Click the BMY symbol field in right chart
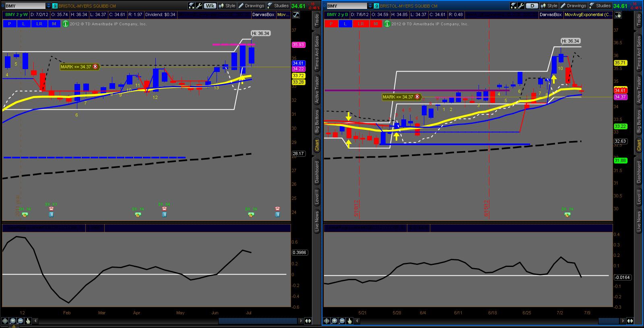The width and height of the screenshot is (644, 328). 347,6
